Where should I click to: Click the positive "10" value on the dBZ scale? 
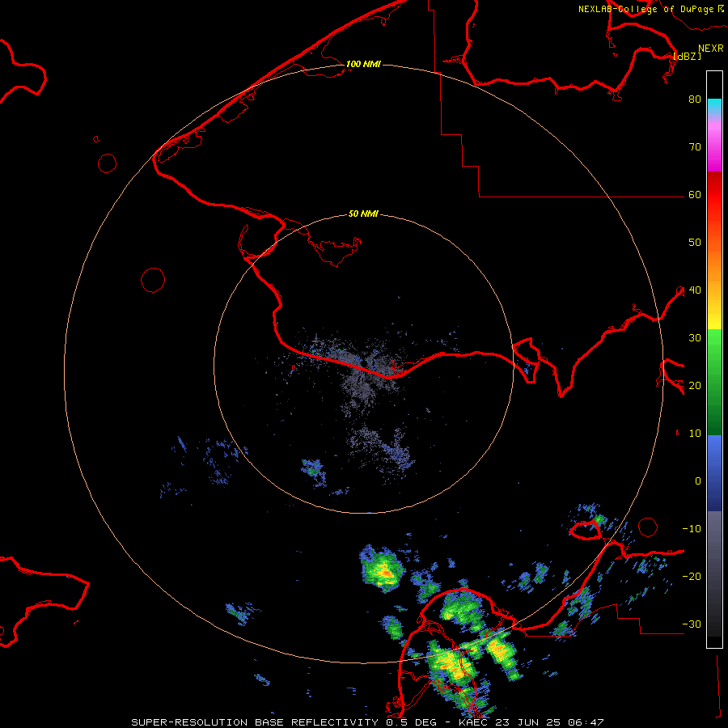tap(695, 434)
